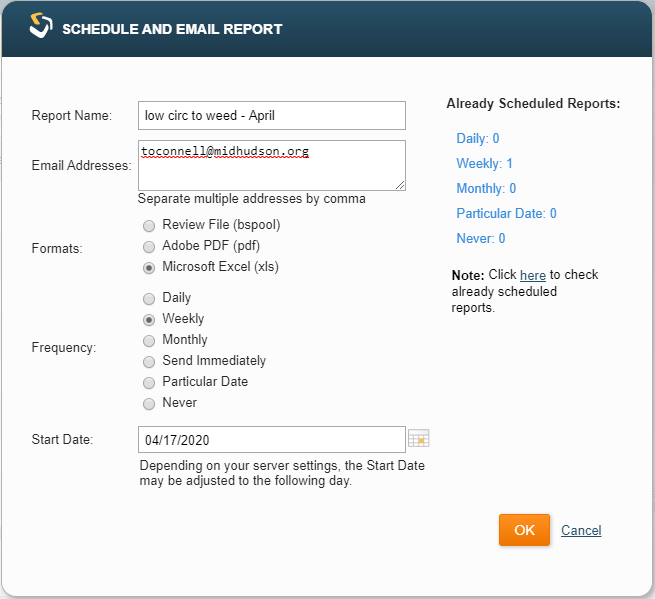This screenshot has width=655, height=599.
Task: Click in the Report Name field
Action: tap(272, 115)
